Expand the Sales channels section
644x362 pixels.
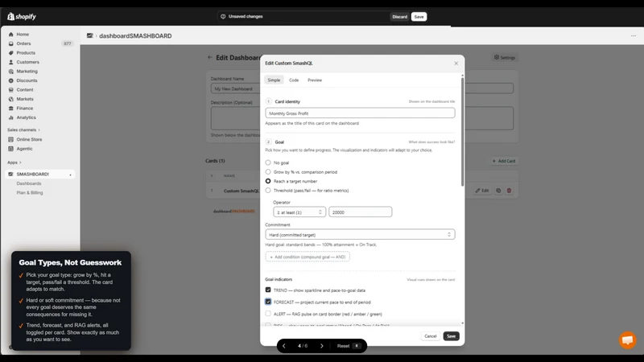pos(23,130)
